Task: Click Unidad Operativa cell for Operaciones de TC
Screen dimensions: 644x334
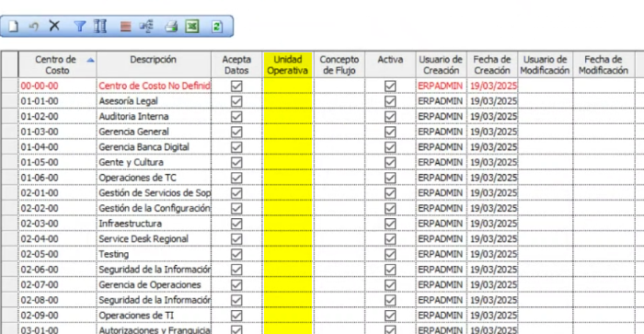Action: (x=288, y=178)
